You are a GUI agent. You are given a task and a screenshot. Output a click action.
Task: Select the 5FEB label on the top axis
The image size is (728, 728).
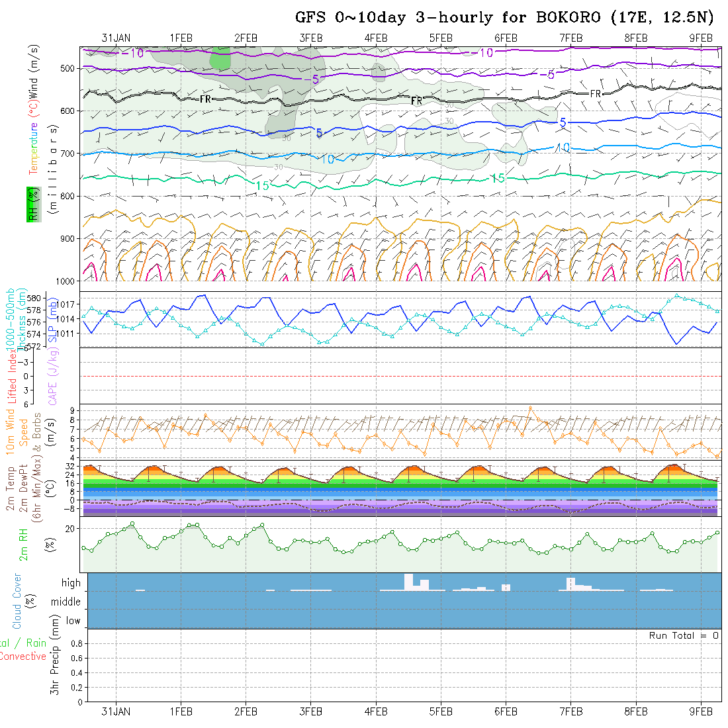[x=441, y=38]
